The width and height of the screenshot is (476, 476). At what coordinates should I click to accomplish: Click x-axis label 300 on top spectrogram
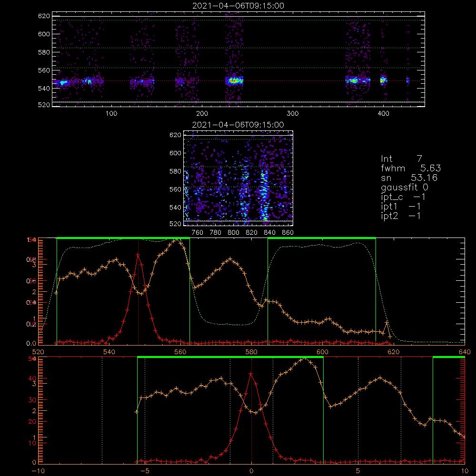[x=293, y=114]
